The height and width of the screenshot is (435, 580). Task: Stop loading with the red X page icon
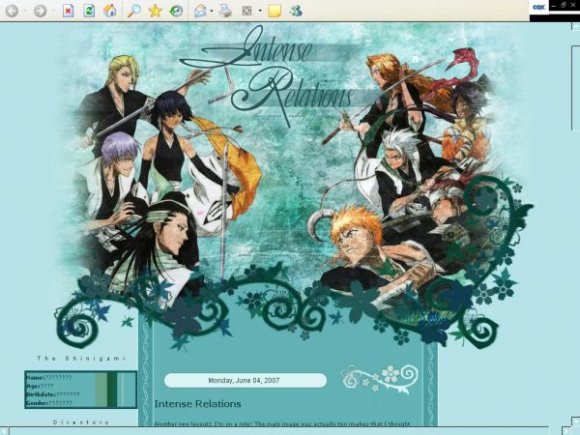68,11
